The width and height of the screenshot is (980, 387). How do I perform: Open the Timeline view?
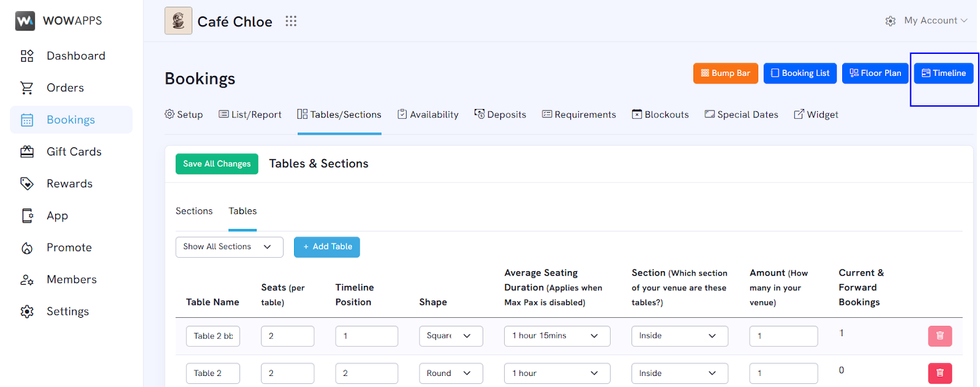point(944,73)
